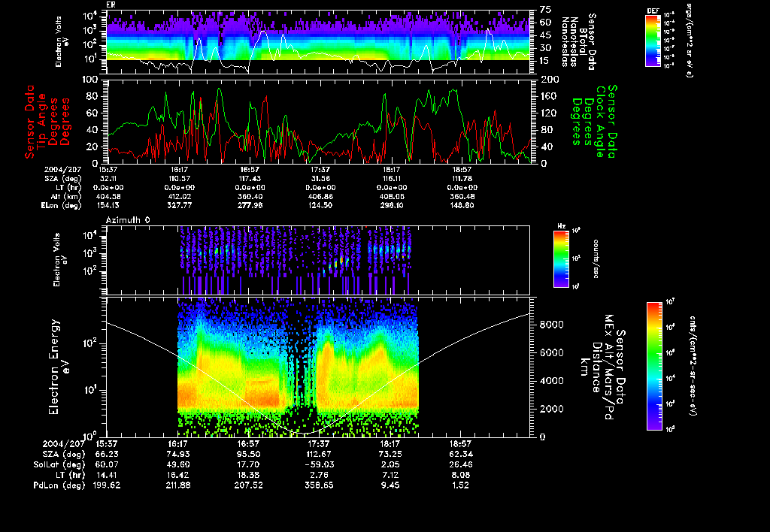This screenshot has height=532, width=770.
Task: Click lower SZA value 95.50
Action: (248, 454)
